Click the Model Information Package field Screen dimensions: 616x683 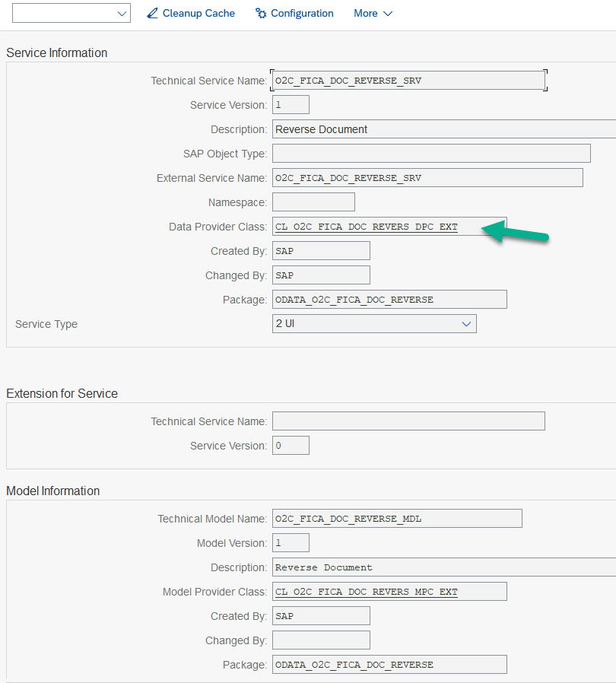(389, 665)
